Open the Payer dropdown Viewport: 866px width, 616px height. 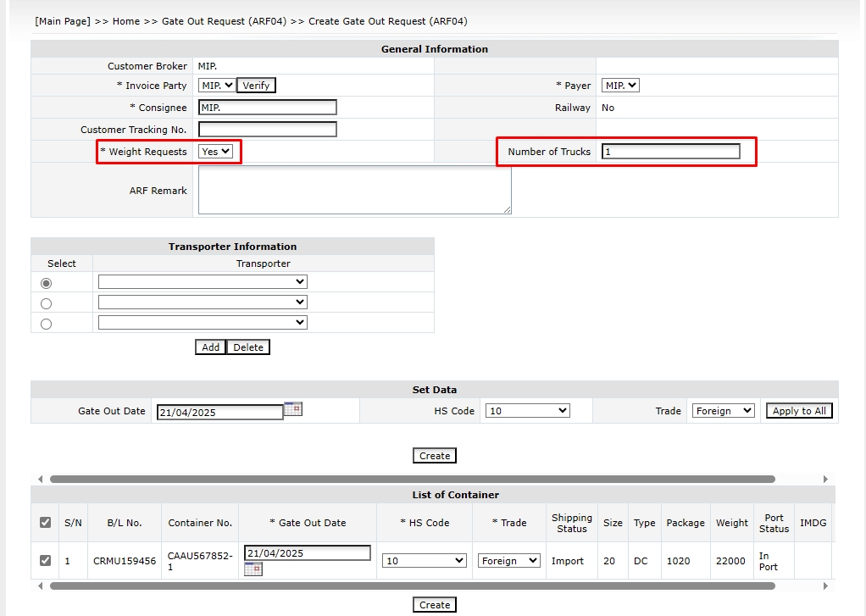coord(620,86)
